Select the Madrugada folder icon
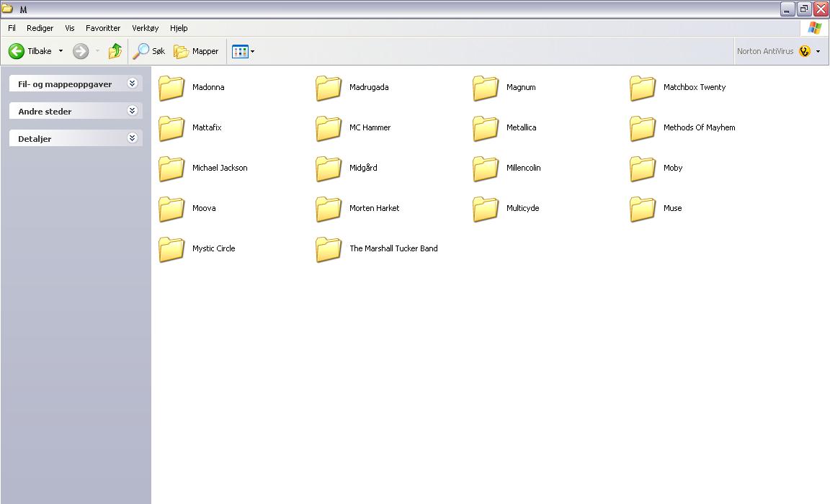The height and width of the screenshot is (504, 830). [329, 88]
